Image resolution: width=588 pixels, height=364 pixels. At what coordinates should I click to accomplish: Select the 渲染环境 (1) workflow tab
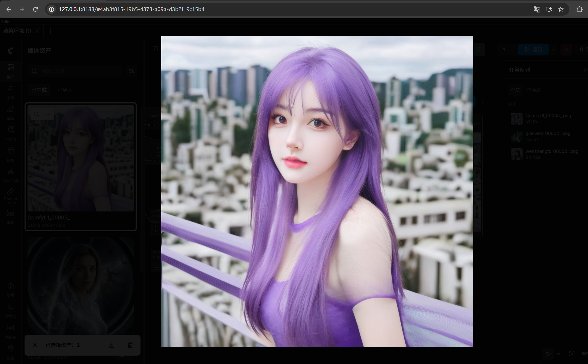(17, 31)
